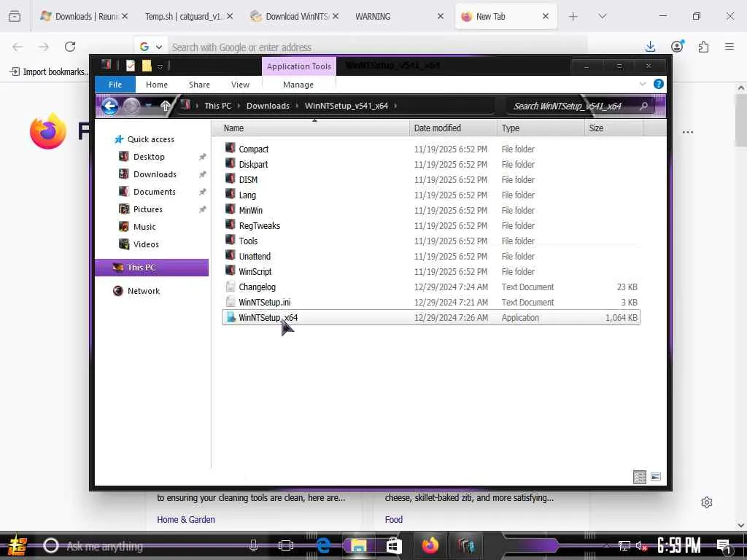Select Desktop in Quick access
Image resolution: width=747 pixels, height=560 pixels.
tap(149, 157)
